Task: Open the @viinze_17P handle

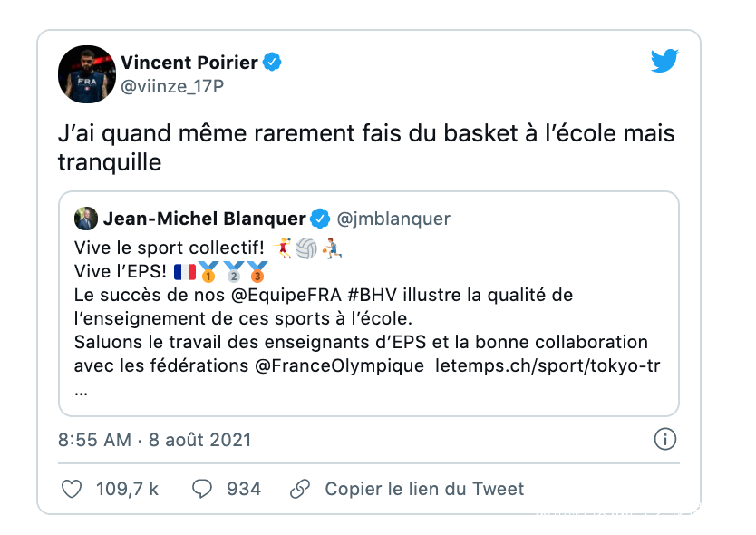Action: pyautogui.click(x=172, y=87)
